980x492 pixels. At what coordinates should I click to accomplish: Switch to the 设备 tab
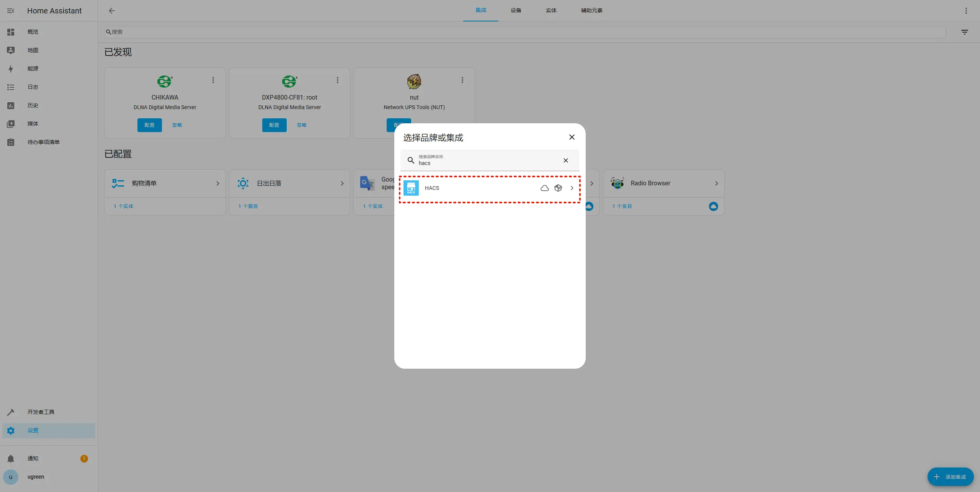(516, 10)
